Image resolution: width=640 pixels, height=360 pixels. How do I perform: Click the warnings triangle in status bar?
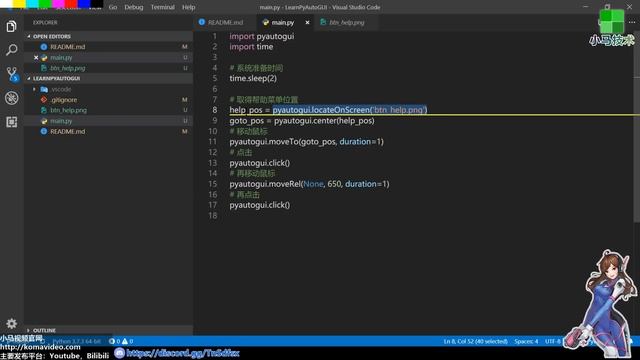coord(125,341)
